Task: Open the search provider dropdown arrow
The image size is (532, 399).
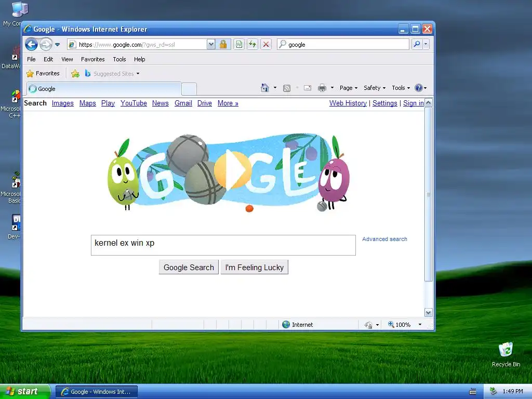Action: 426,44
